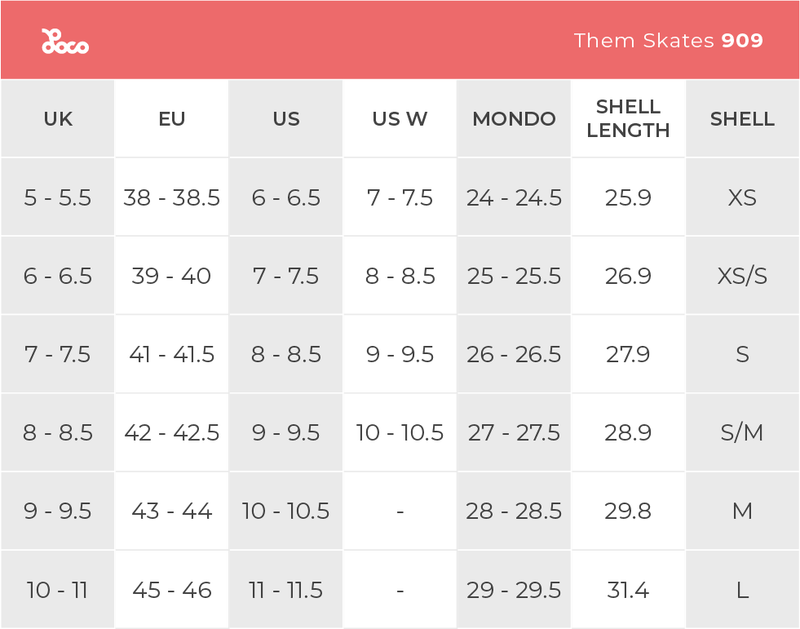
Task: Select the L shell size cell
Action: pyautogui.click(x=742, y=590)
